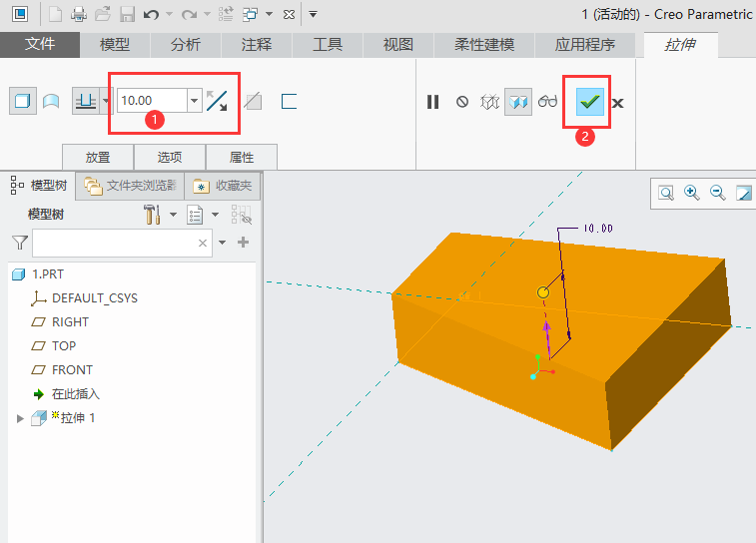Screen dimensions: 756x543
Task: Toggle extrude as solid option
Action: point(23,101)
